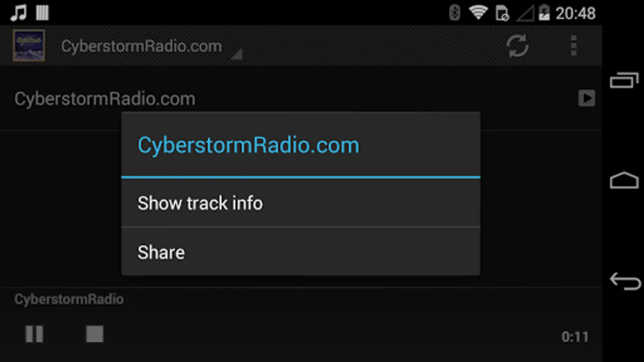Tap the CyberstormRadio album art thumbnail
The width and height of the screenshot is (644, 362).
(x=29, y=45)
